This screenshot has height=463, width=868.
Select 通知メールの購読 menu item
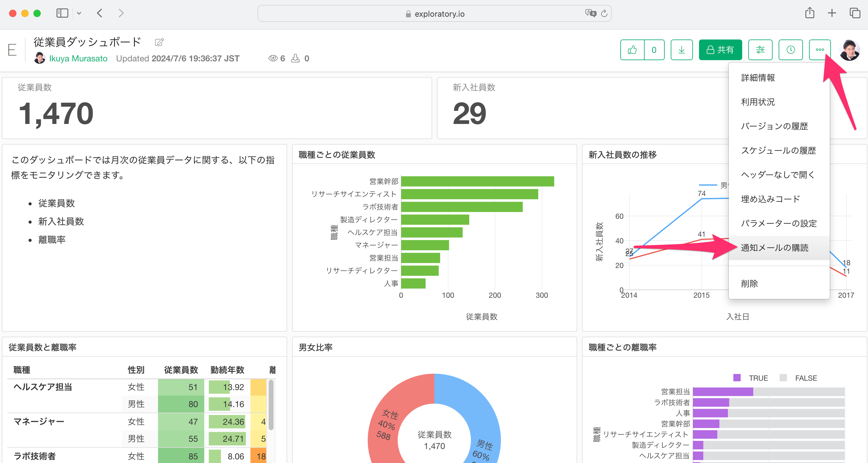774,248
